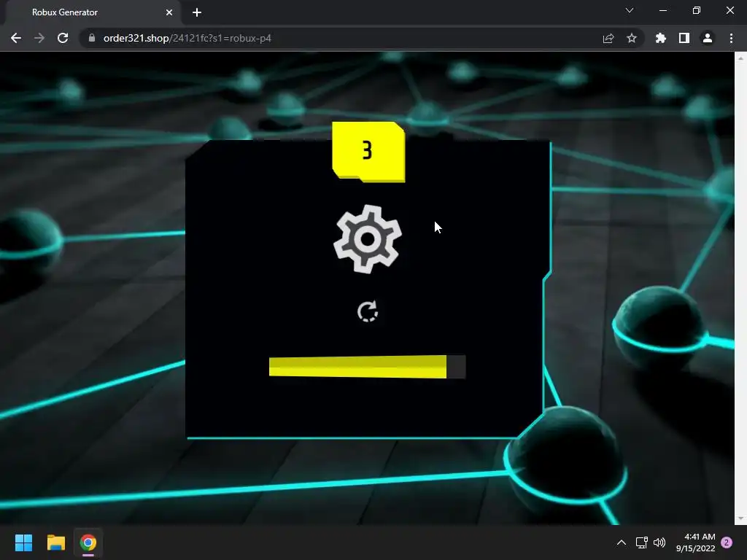Image resolution: width=747 pixels, height=560 pixels.
Task: Open the network status tray icon
Action: [642, 542]
